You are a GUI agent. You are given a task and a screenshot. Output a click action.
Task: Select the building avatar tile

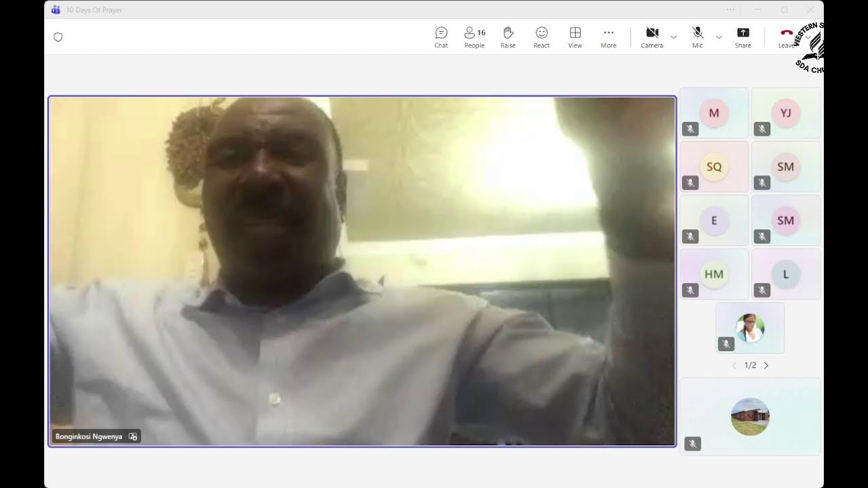750,416
